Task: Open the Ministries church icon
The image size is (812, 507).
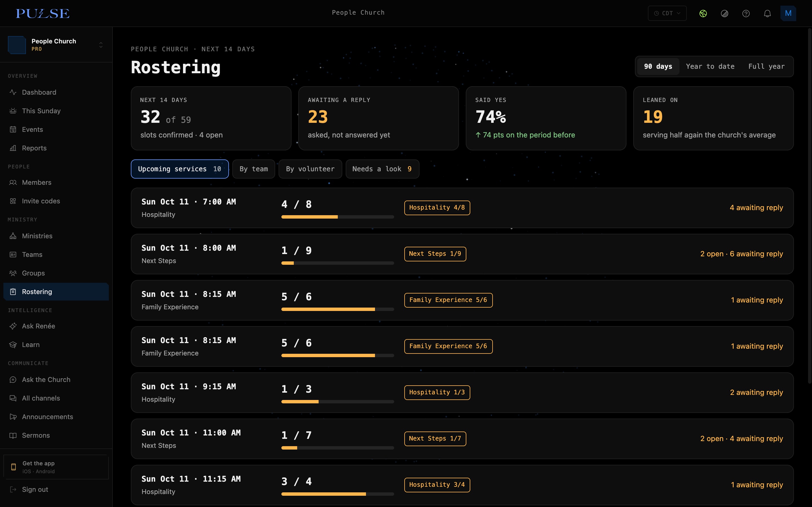Action: [x=13, y=236]
